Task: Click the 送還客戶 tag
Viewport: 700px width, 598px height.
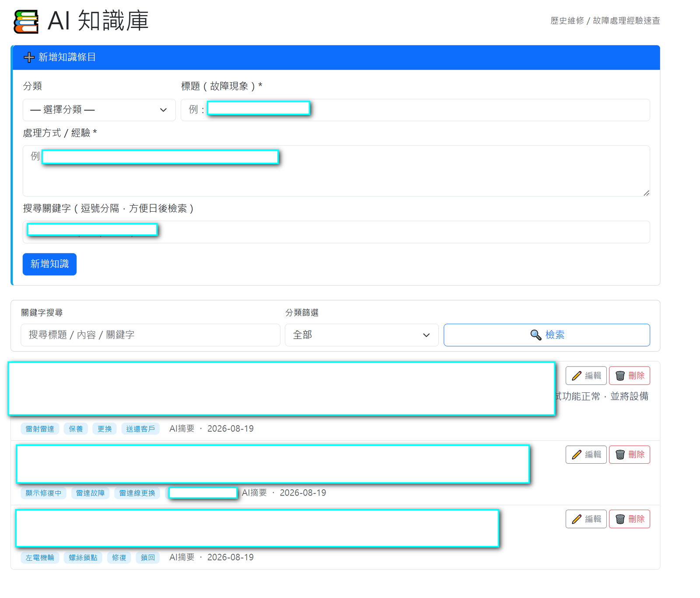Action: click(x=140, y=429)
